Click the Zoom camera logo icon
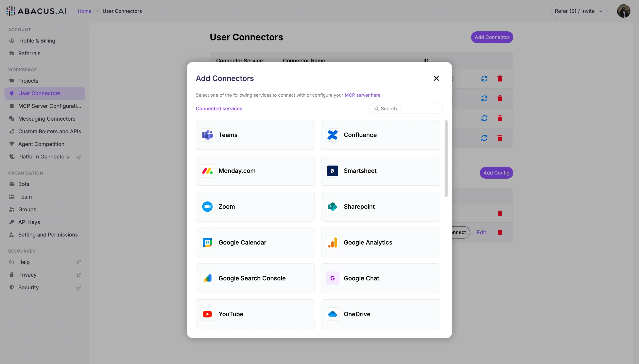 pos(207,206)
